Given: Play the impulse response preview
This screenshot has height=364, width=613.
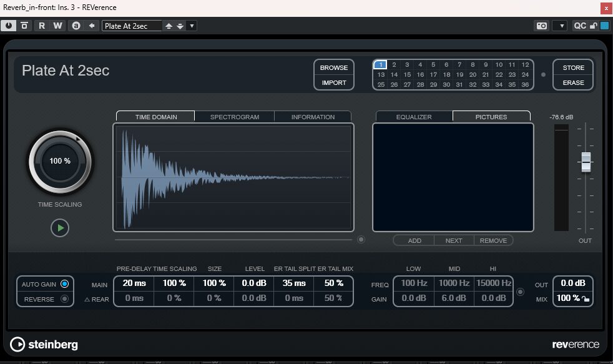Looking at the screenshot, I should point(60,228).
